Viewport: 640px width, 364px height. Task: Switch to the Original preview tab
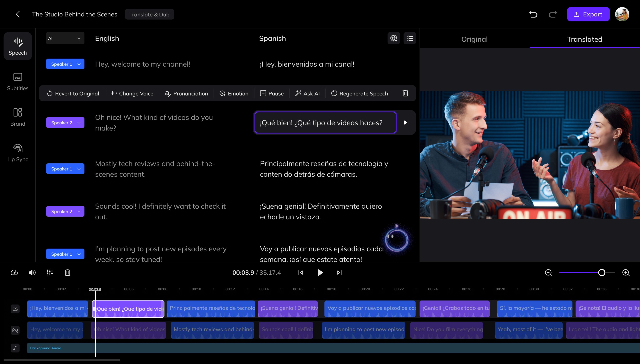coord(474,39)
